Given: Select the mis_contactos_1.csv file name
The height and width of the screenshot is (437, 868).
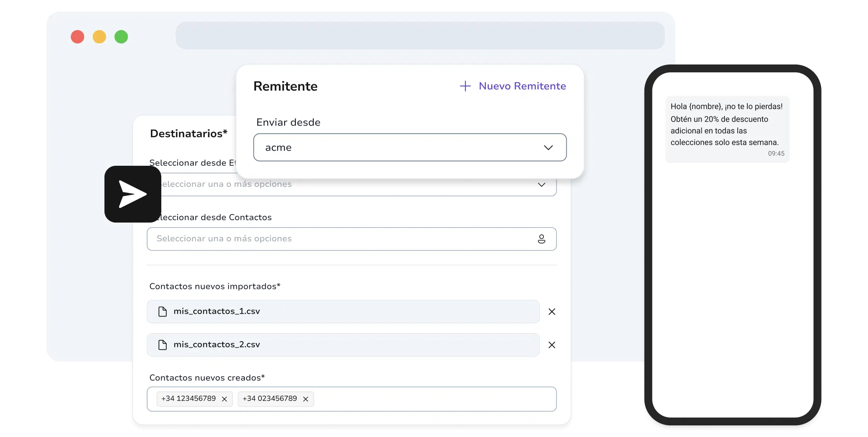Looking at the screenshot, I should pos(217,311).
